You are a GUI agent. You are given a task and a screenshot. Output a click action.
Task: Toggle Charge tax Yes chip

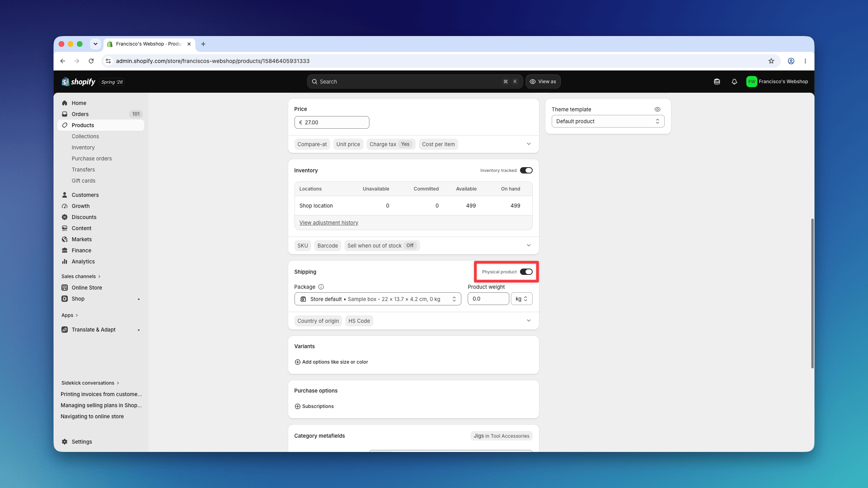click(x=391, y=144)
